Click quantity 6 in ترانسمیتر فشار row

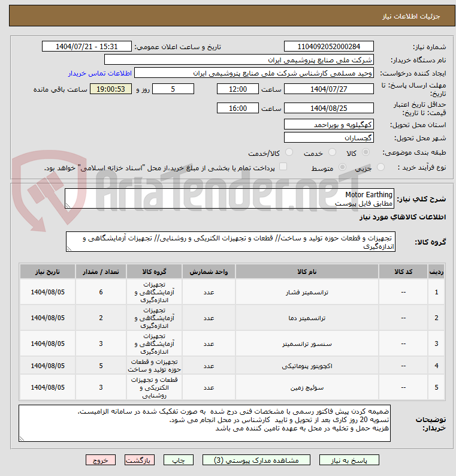point(101,292)
